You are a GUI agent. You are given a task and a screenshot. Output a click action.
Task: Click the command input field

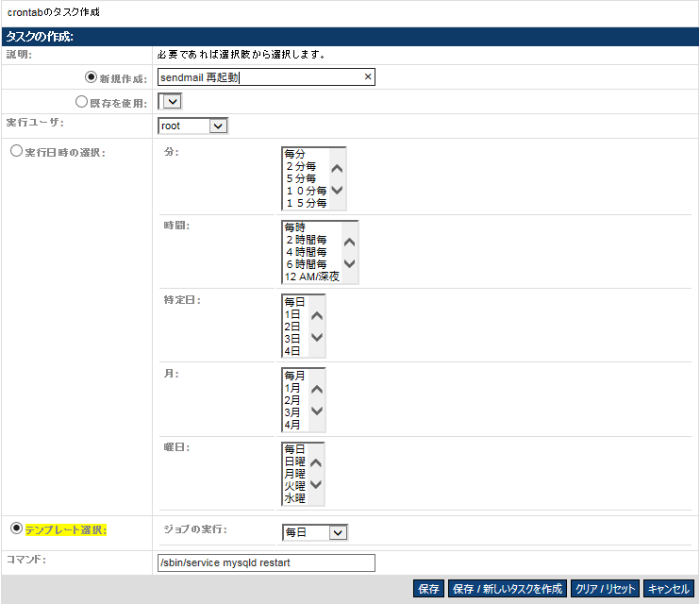266,563
